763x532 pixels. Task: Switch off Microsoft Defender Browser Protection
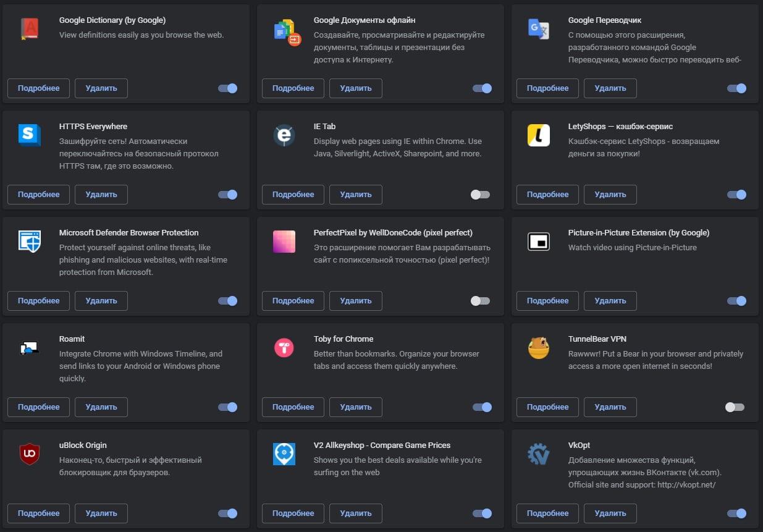pyautogui.click(x=228, y=301)
